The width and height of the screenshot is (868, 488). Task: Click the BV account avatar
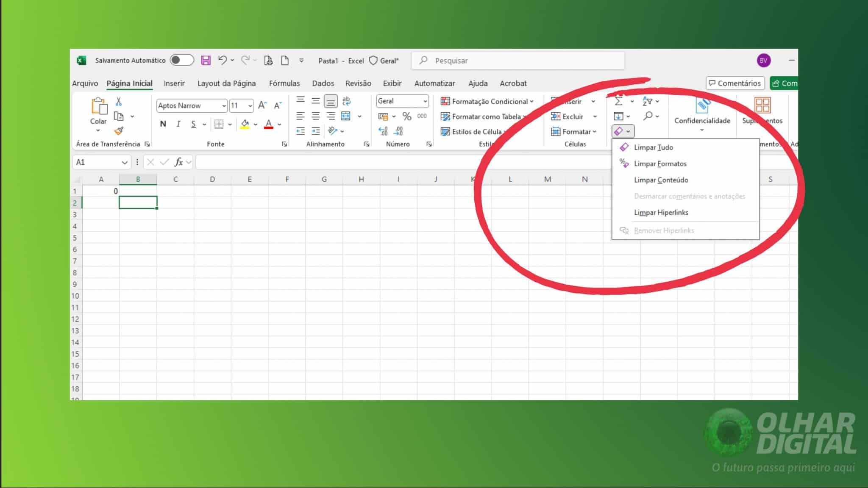click(764, 61)
